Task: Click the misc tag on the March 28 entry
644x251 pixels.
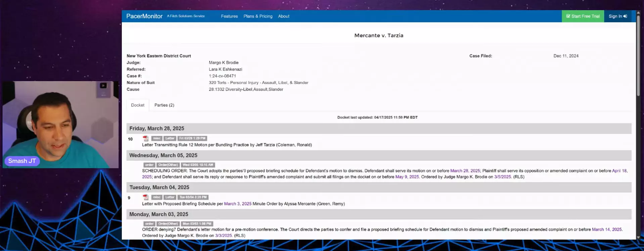Action: pos(157,138)
